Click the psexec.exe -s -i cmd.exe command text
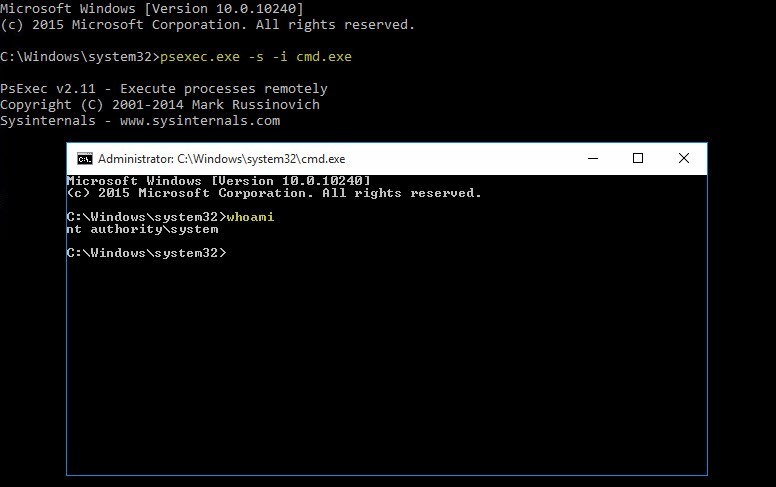The height and width of the screenshot is (487, 776). (257, 57)
